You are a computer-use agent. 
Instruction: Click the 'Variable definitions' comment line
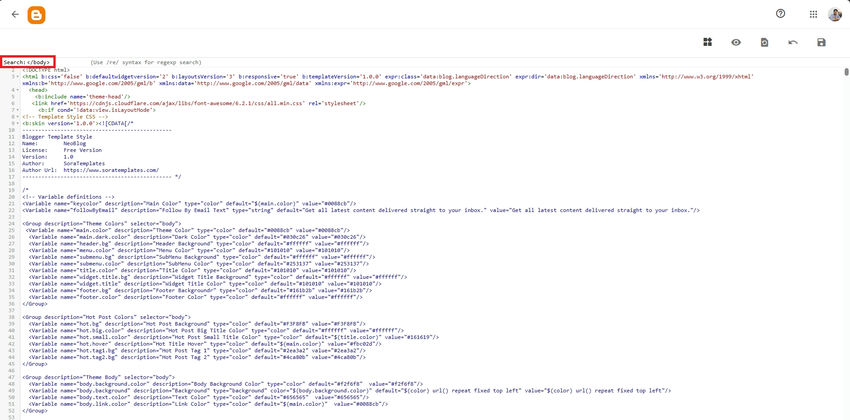68,196
